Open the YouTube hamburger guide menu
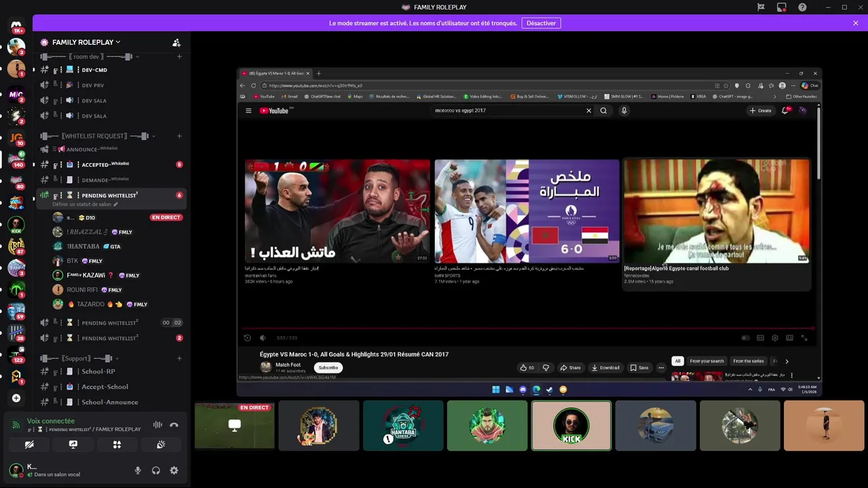The image size is (868, 488). click(x=248, y=110)
